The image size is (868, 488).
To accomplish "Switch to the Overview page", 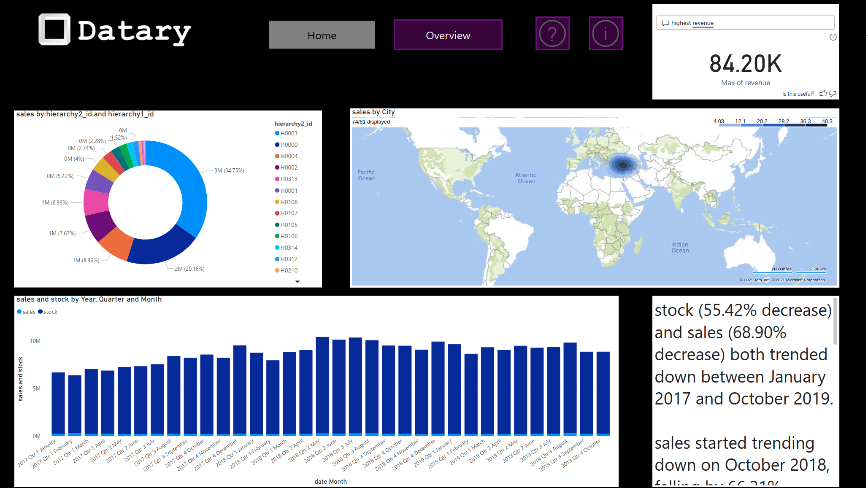I will pos(448,35).
